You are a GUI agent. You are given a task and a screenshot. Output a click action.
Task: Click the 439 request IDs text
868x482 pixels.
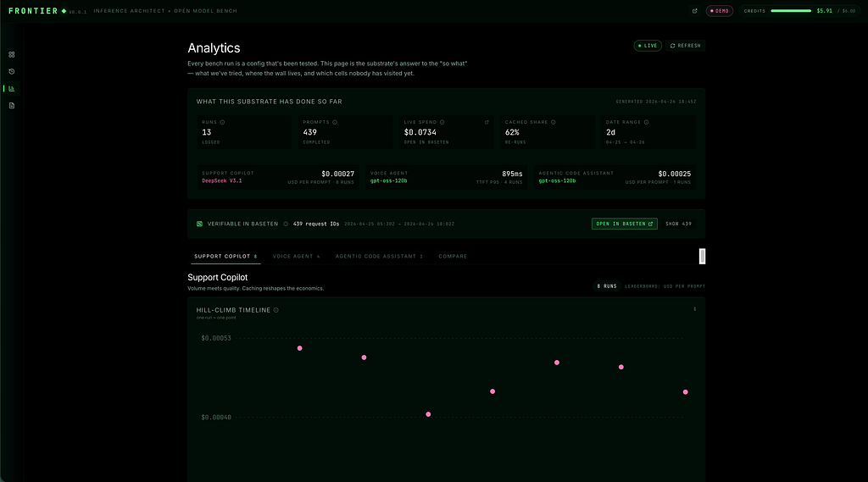click(x=316, y=224)
